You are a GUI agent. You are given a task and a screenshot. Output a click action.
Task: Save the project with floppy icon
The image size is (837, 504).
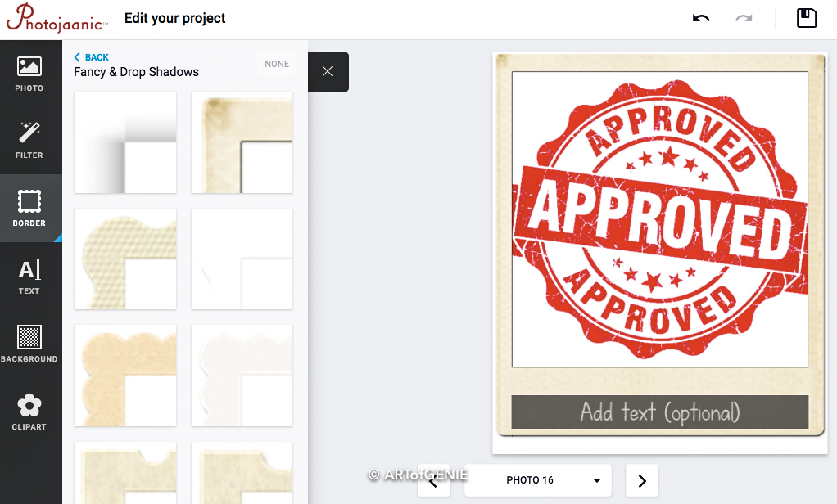click(x=806, y=18)
